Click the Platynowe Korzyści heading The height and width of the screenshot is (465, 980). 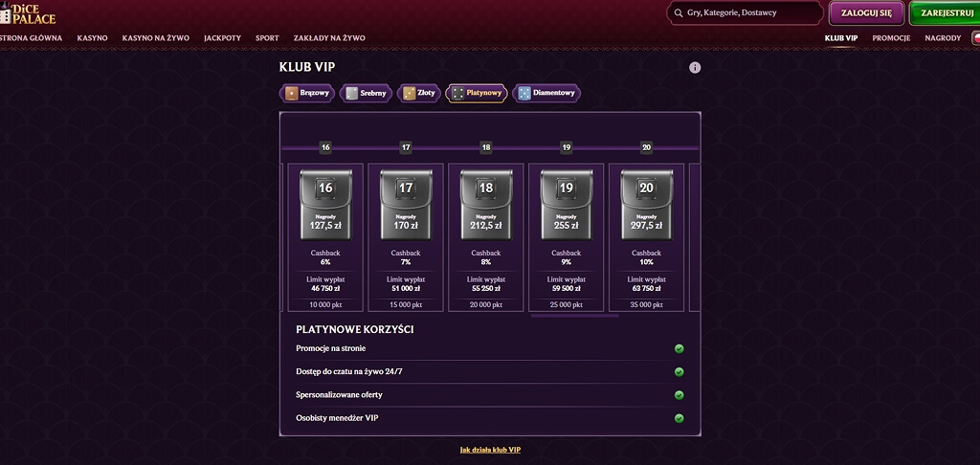click(x=355, y=329)
